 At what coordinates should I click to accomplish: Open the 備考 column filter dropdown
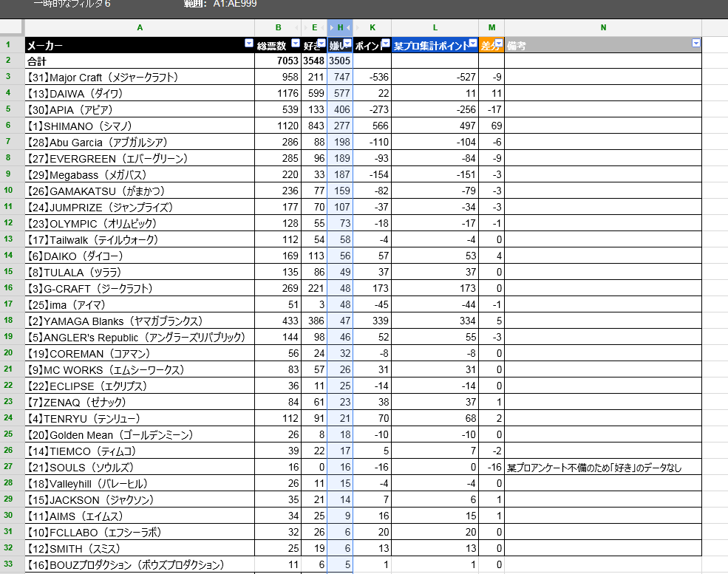coord(695,44)
